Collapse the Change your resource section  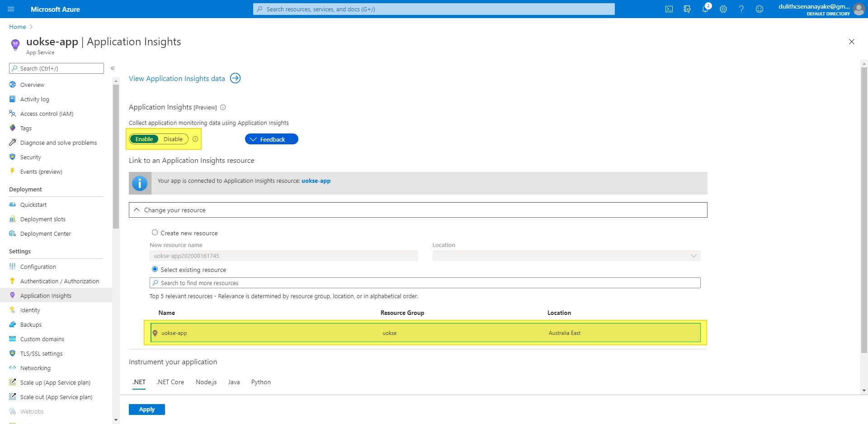[x=418, y=210]
